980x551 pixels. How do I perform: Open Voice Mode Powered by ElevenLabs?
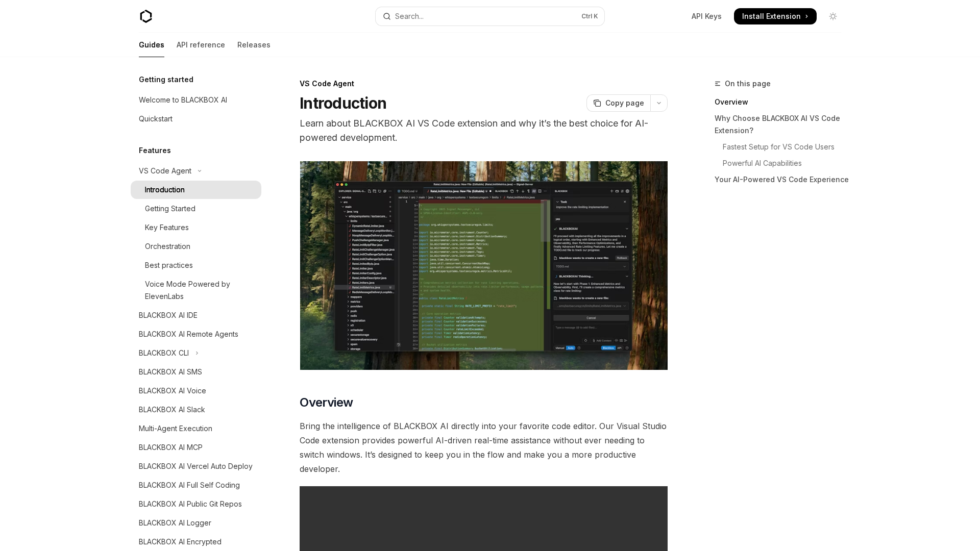pyautogui.click(x=187, y=290)
